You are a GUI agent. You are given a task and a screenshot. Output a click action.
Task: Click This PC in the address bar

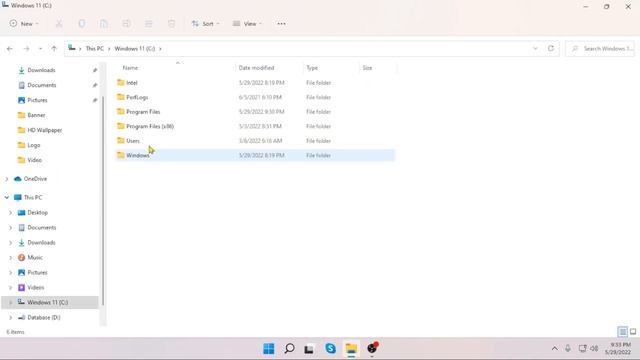(x=95, y=49)
